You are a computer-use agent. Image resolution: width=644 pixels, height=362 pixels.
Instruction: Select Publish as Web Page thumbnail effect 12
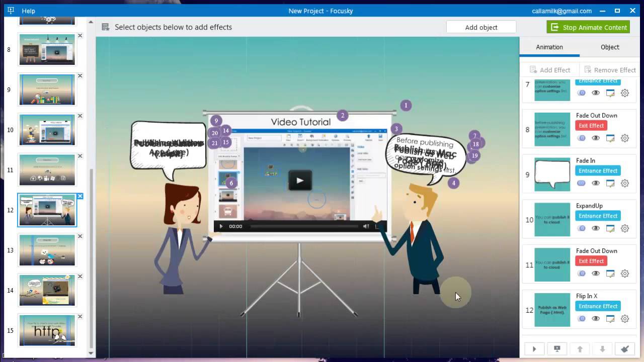click(x=552, y=310)
